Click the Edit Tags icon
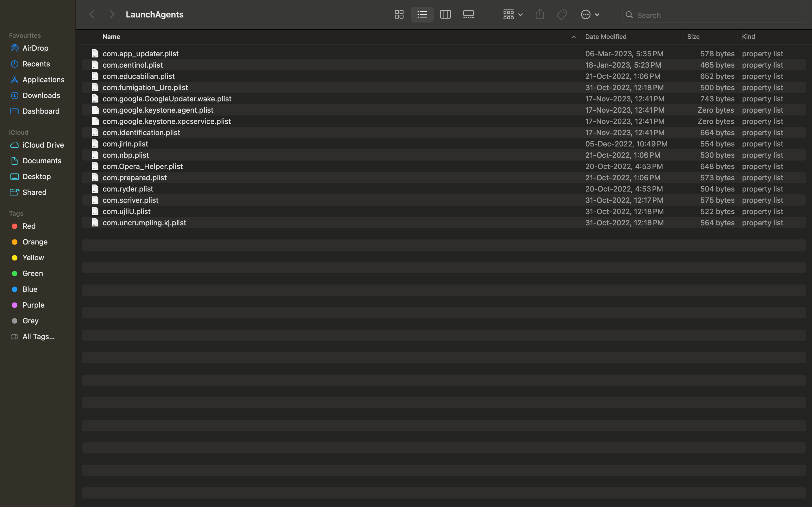 (562, 14)
